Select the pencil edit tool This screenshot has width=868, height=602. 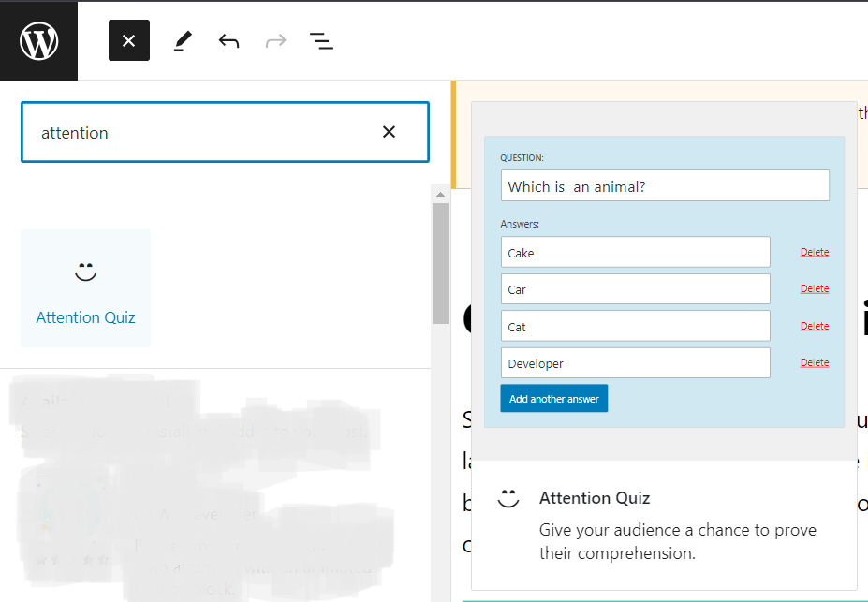(183, 41)
